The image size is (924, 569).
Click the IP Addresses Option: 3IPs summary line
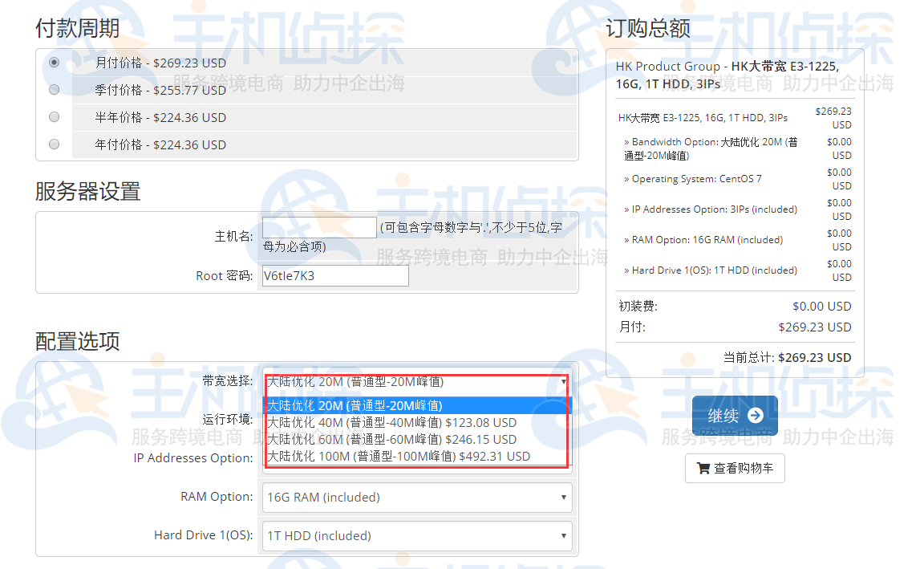pyautogui.click(x=710, y=209)
